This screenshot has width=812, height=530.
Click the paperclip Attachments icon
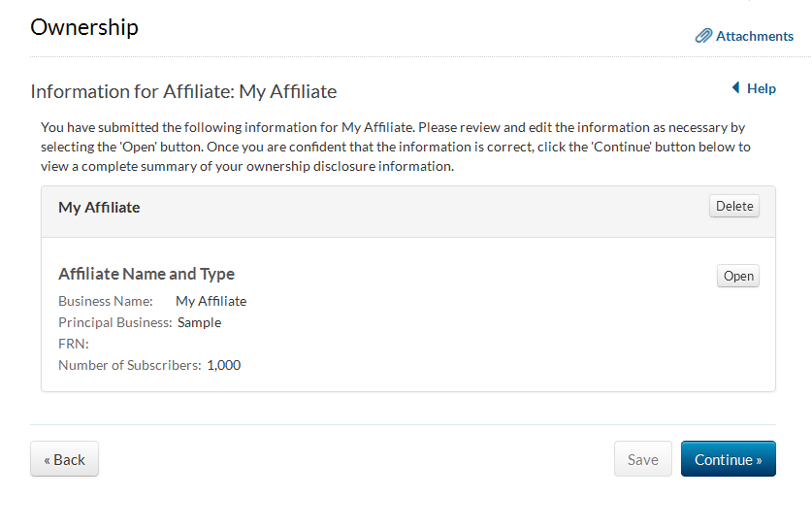(x=703, y=36)
